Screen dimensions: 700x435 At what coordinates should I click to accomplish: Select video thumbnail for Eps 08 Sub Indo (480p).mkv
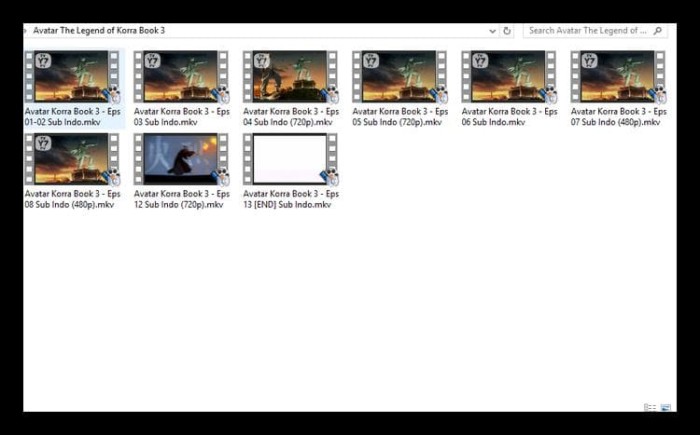click(x=72, y=159)
